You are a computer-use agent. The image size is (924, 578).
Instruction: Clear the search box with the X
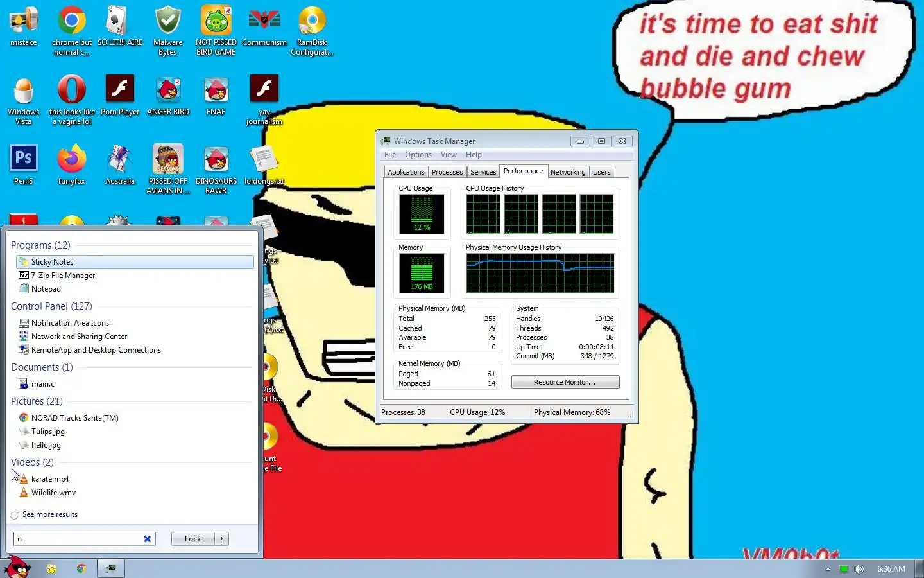pos(148,539)
